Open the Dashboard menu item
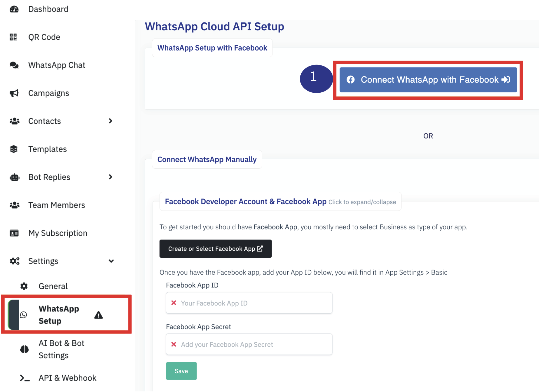The image size is (542, 392). 48,9
